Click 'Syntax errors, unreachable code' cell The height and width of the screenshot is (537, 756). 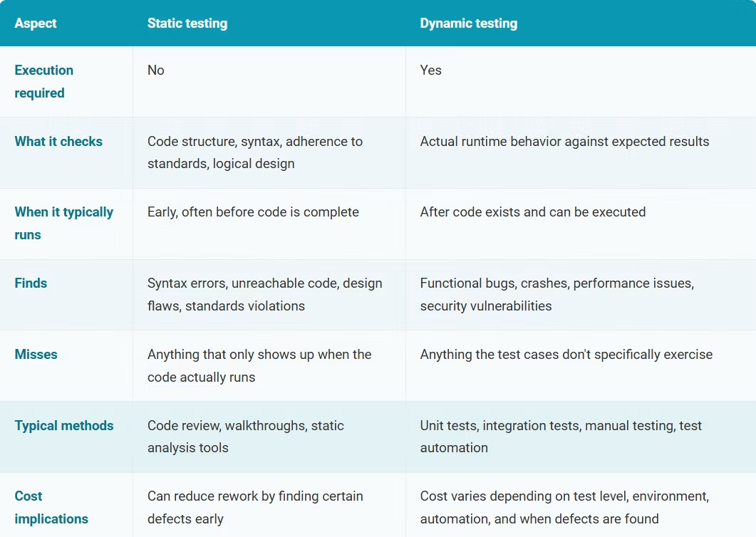click(264, 294)
